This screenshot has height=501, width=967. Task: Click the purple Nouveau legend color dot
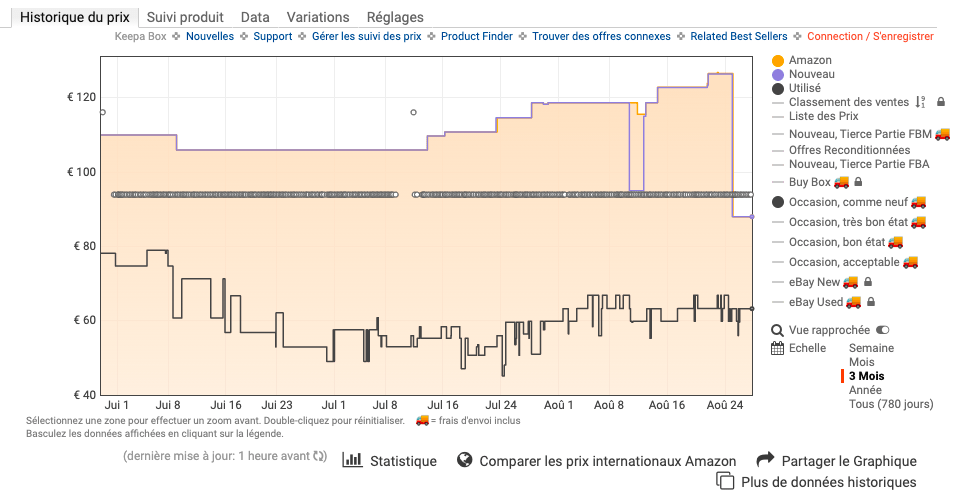pyautogui.click(x=778, y=75)
